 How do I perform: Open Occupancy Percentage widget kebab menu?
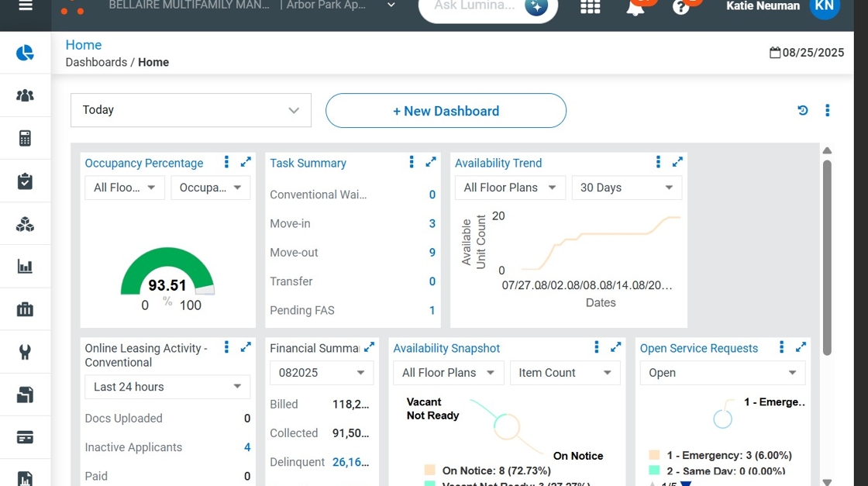pyautogui.click(x=226, y=162)
